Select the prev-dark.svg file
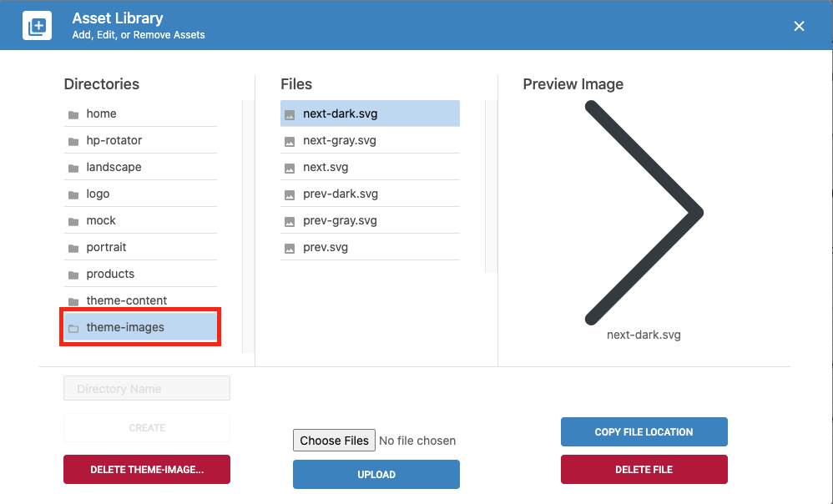This screenshot has width=833, height=504. click(x=338, y=194)
